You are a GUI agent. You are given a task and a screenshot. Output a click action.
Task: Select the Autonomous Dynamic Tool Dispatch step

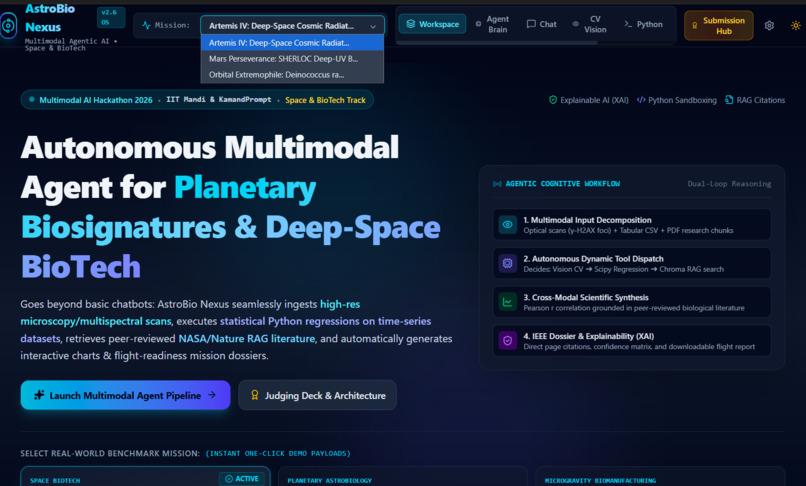click(632, 263)
